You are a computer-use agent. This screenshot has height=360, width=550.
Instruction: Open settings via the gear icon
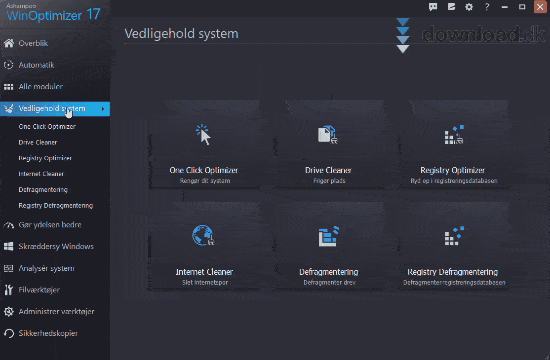(469, 7)
